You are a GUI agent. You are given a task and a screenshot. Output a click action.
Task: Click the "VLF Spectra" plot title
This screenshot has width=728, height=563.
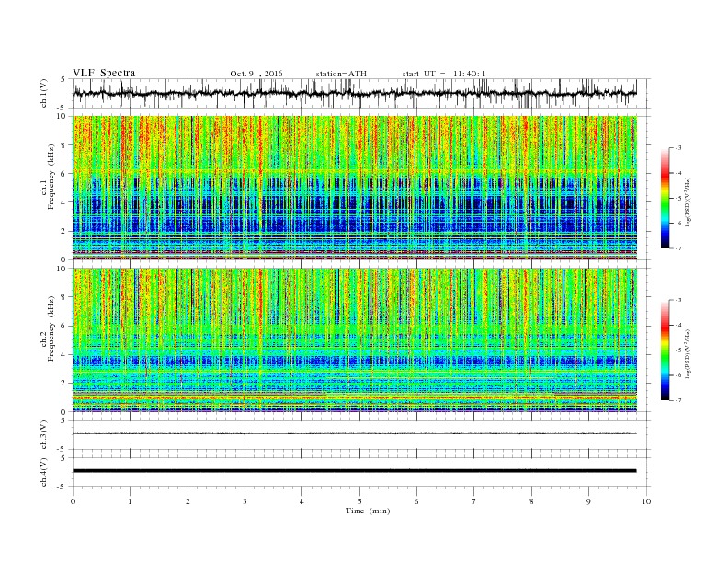104,73
